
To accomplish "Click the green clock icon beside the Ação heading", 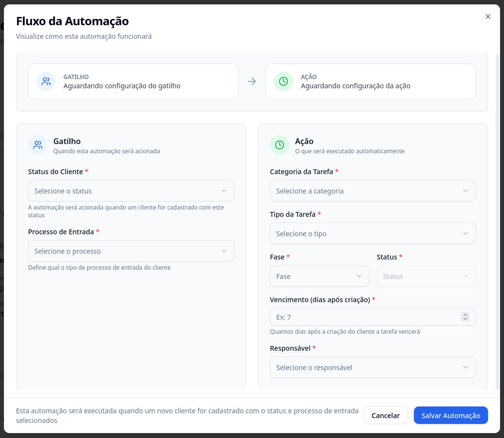I will tap(280, 145).
